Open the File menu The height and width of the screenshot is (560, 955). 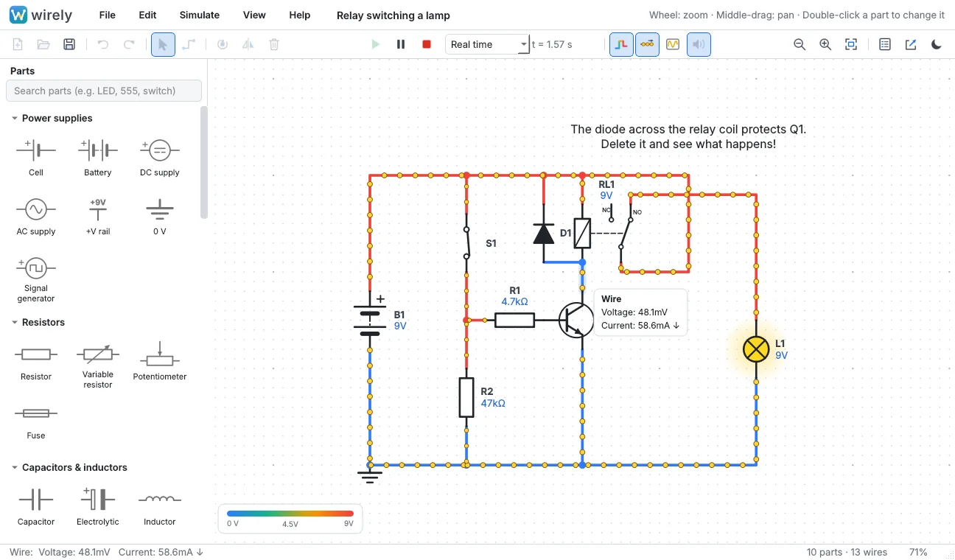pyautogui.click(x=107, y=15)
